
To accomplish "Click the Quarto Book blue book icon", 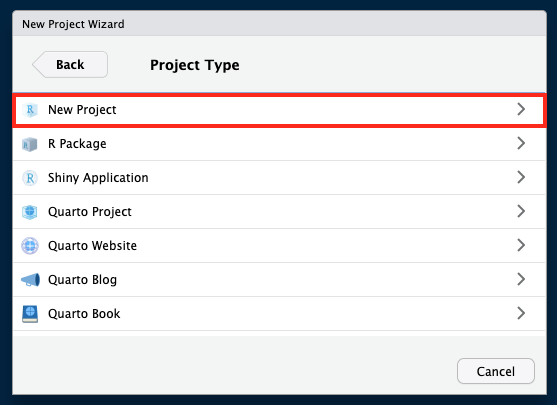I will (x=30, y=314).
